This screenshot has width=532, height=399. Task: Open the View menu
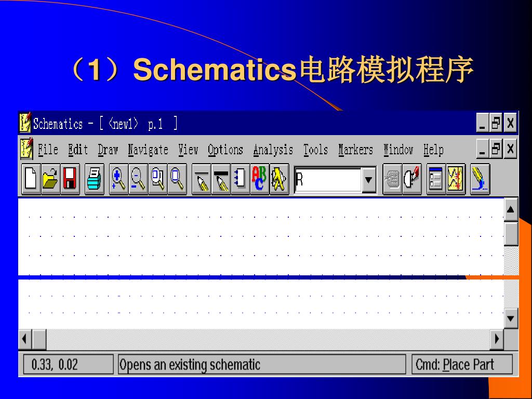(188, 149)
